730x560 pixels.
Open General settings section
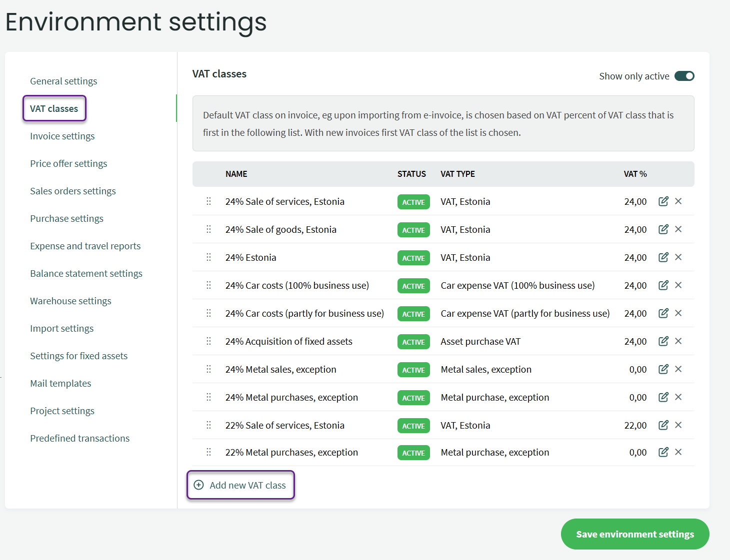pos(63,81)
